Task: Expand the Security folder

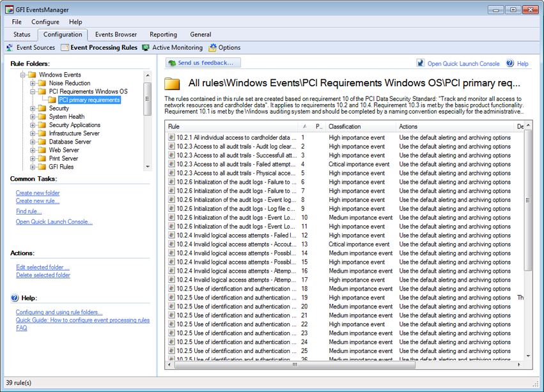Action: (33, 108)
